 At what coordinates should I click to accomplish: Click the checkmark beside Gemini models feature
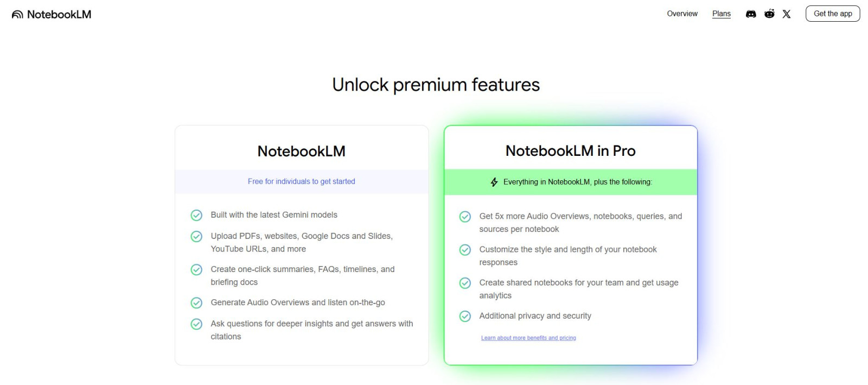196,215
